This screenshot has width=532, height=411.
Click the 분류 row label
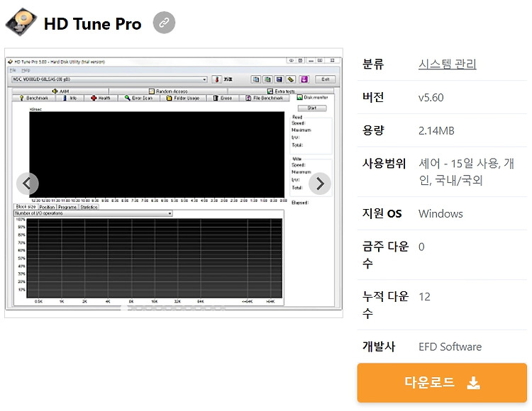(373, 64)
